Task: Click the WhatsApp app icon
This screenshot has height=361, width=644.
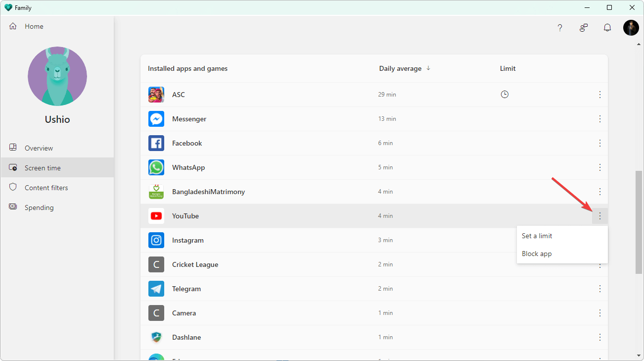Action: click(156, 167)
